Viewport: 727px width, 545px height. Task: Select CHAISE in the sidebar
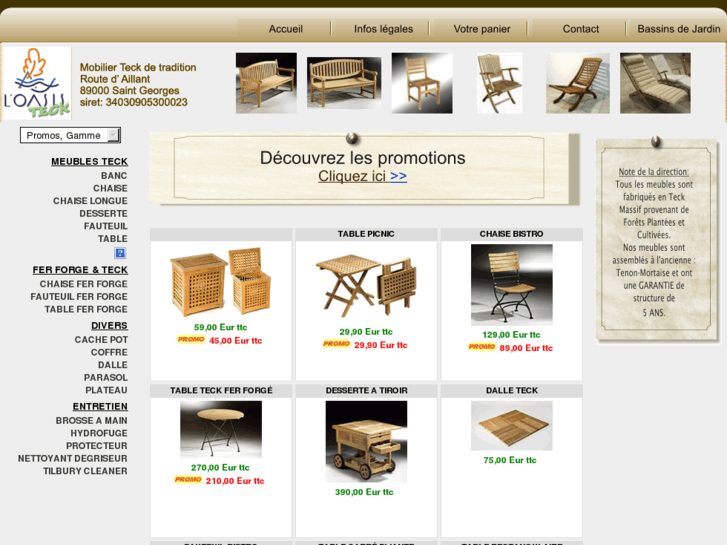click(x=110, y=188)
